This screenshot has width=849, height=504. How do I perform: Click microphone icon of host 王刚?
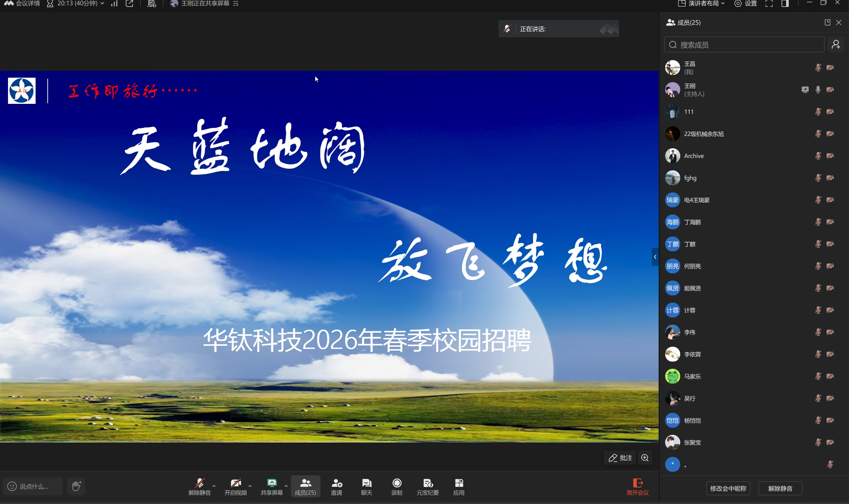(818, 90)
